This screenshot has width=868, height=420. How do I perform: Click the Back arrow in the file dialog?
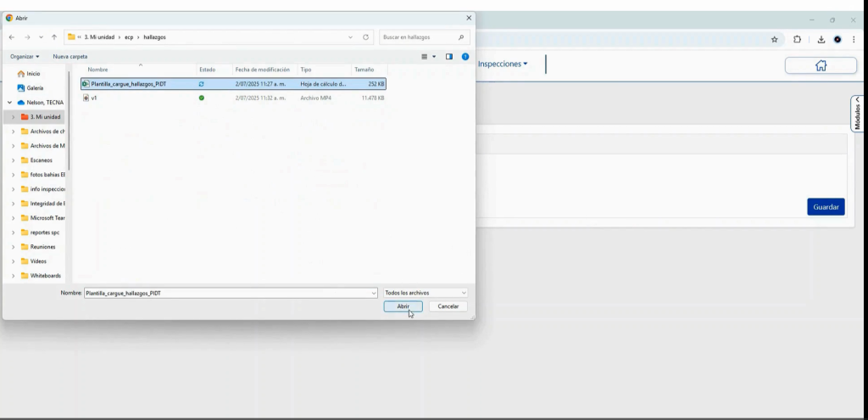13,37
